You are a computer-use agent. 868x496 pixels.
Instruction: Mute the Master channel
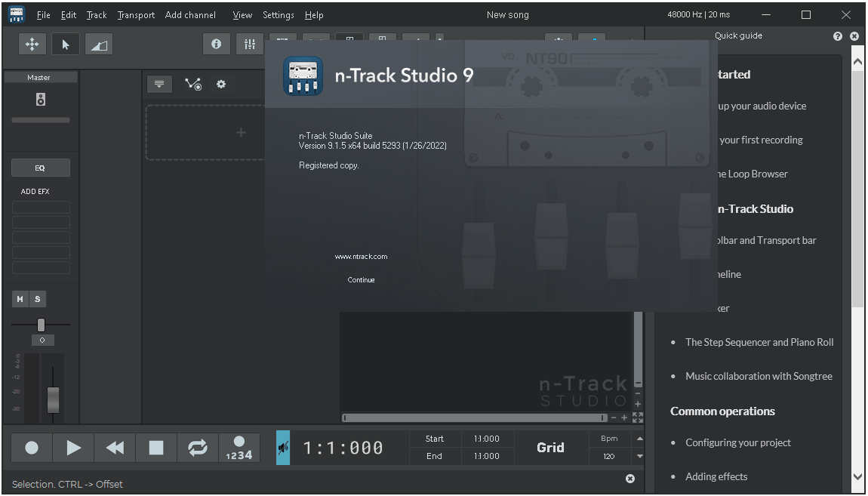coord(20,299)
